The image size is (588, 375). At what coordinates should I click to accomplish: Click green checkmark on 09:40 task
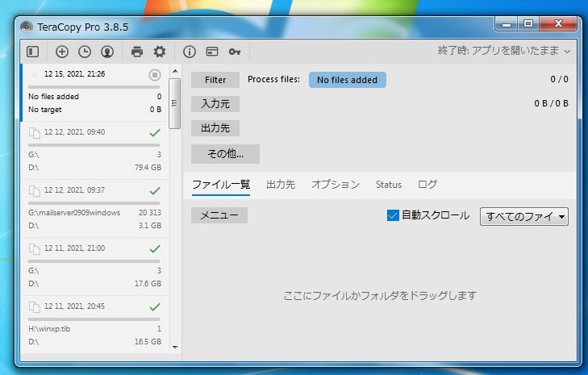coord(155,132)
